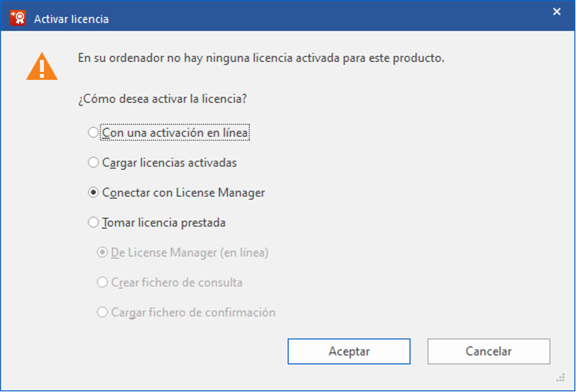Select 'Conectar con License Manager' radio button

pyautogui.click(x=93, y=193)
